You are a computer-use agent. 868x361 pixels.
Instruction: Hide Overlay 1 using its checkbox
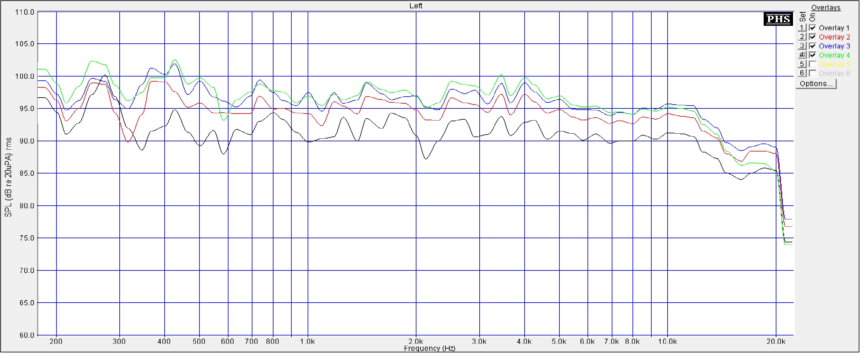(812, 28)
